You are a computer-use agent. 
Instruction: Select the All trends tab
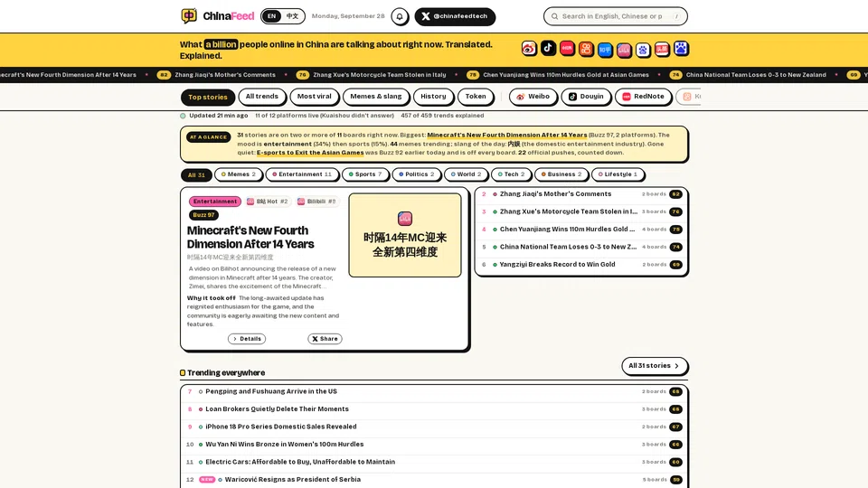pyautogui.click(x=262, y=97)
